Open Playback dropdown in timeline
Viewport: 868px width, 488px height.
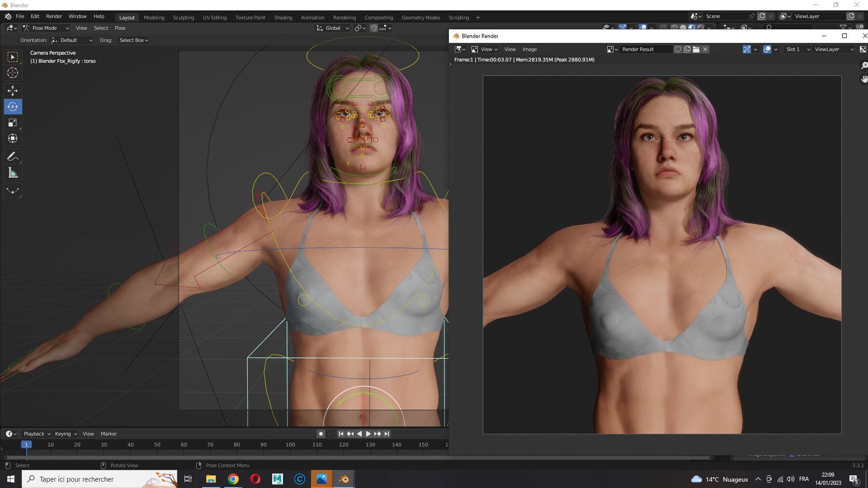pos(37,434)
